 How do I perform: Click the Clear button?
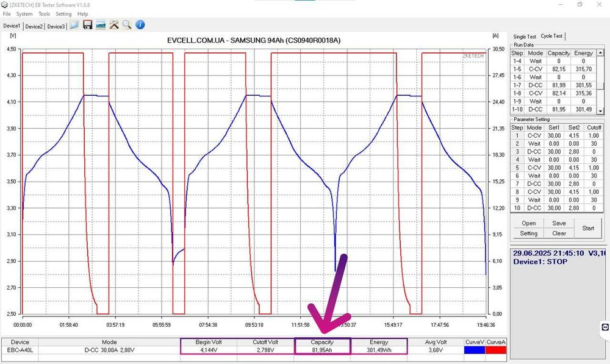(x=559, y=234)
